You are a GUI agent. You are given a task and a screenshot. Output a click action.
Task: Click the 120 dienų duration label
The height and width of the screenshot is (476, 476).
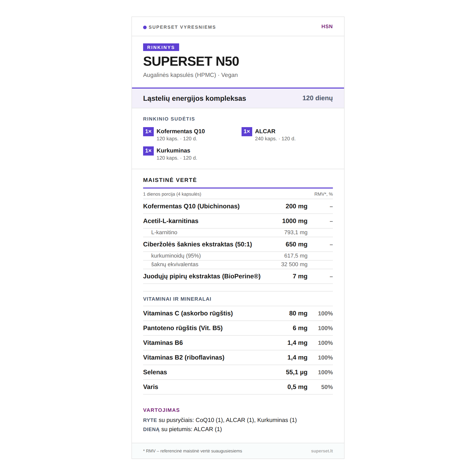click(x=317, y=98)
